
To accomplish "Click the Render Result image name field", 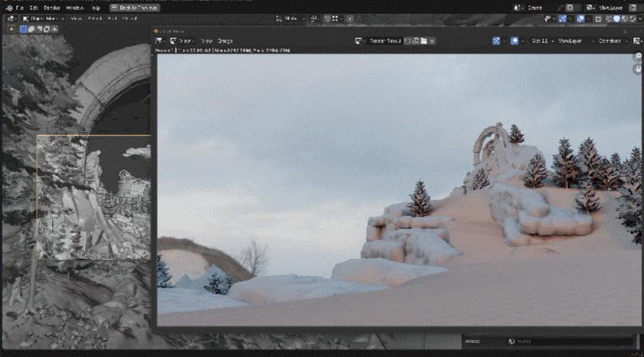I will (385, 41).
